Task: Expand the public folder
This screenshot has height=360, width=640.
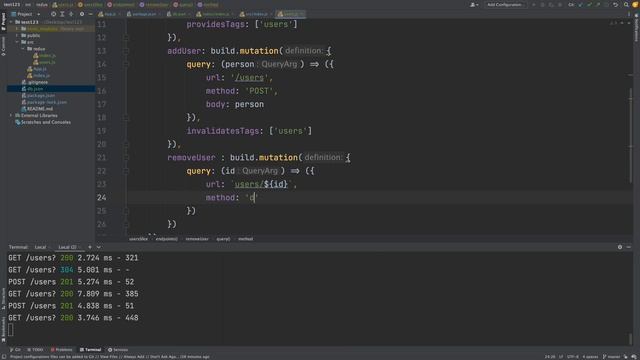Action: [17, 36]
